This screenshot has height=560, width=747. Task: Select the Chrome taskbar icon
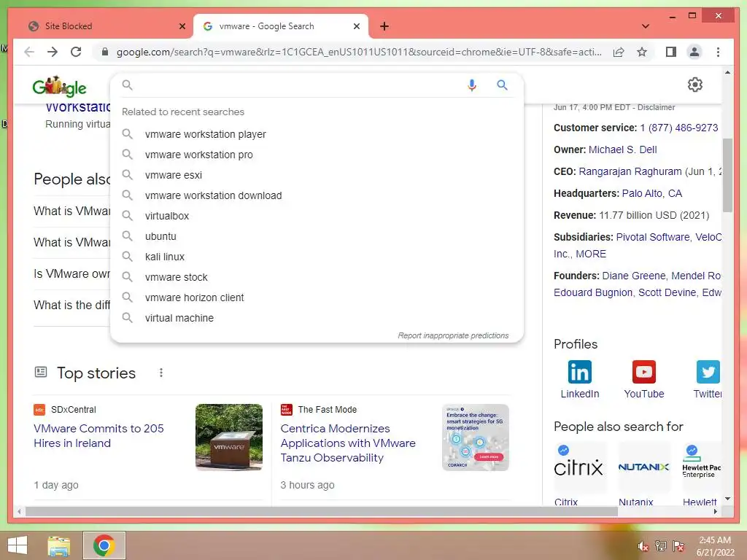click(x=104, y=545)
